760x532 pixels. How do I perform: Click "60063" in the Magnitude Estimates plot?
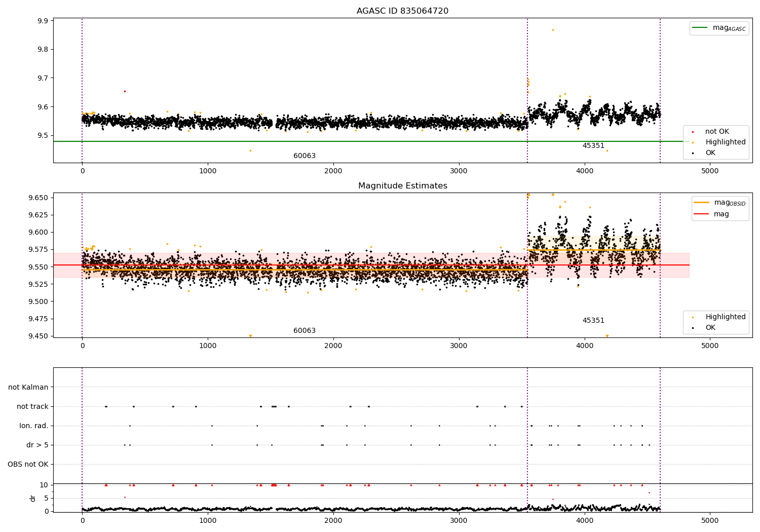coord(305,331)
